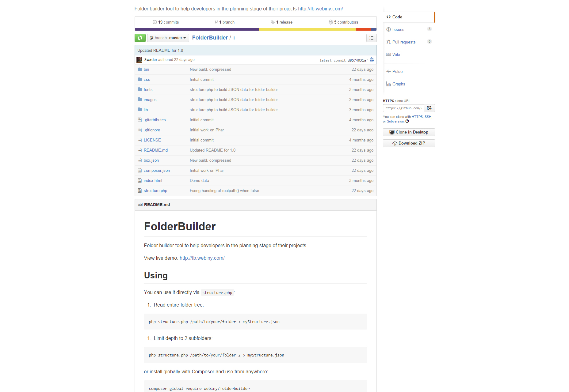
Task: Open the Graphs page
Action: (x=399, y=84)
